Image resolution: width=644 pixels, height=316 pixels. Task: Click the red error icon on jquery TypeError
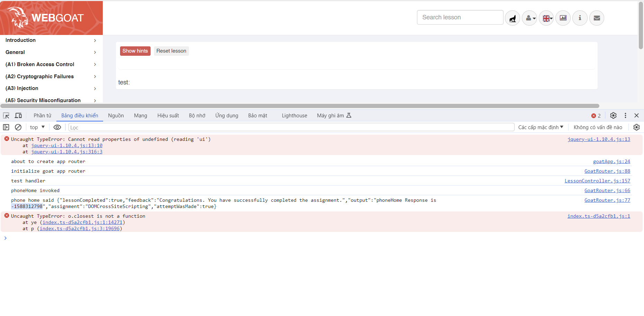pos(7,139)
